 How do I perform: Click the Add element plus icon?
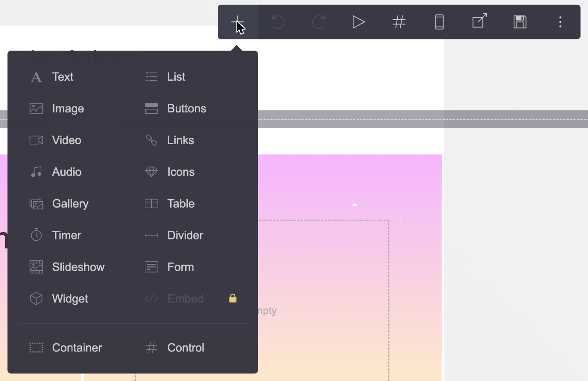[x=237, y=22]
